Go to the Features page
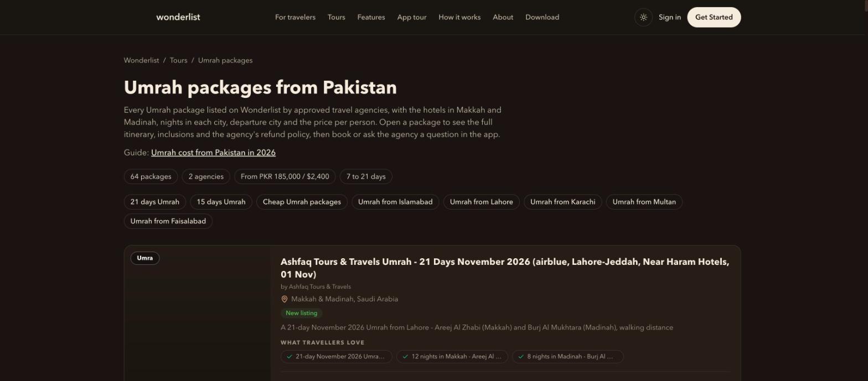The height and width of the screenshot is (381, 868). click(x=371, y=17)
